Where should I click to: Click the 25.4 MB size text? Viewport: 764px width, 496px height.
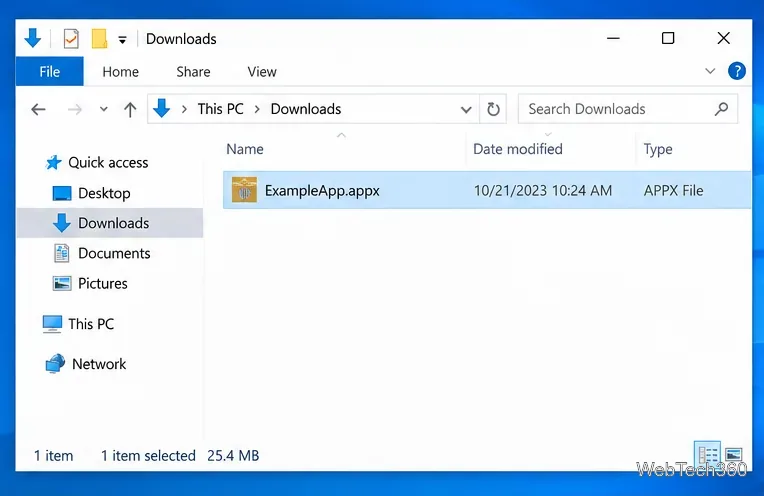(233, 456)
